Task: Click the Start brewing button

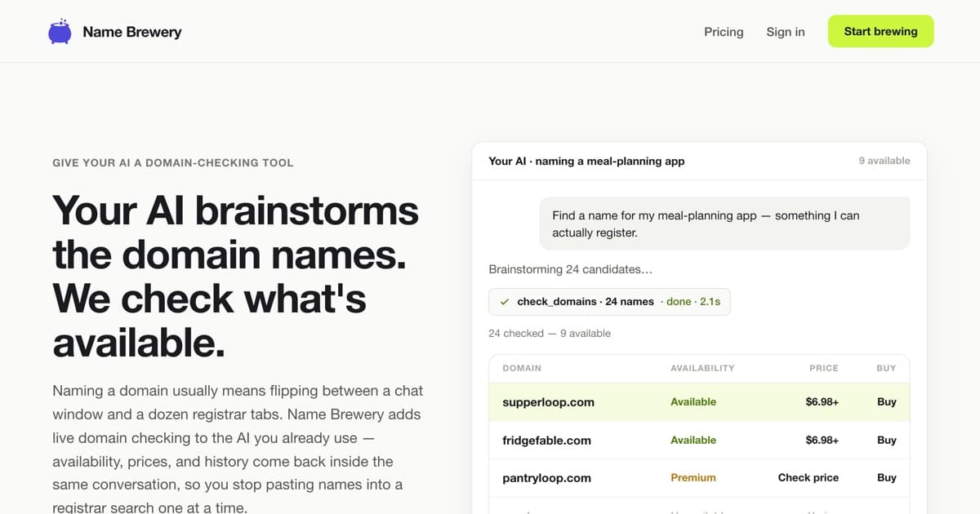Action: tap(880, 31)
